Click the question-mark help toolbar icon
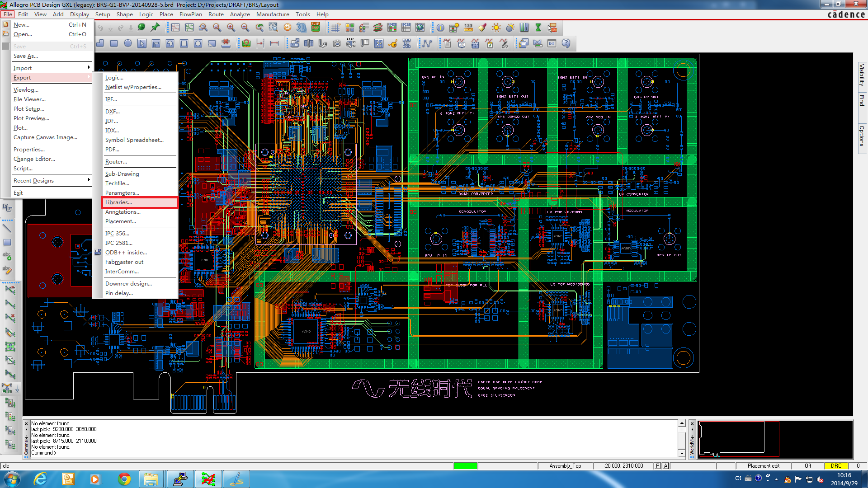 (x=566, y=43)
